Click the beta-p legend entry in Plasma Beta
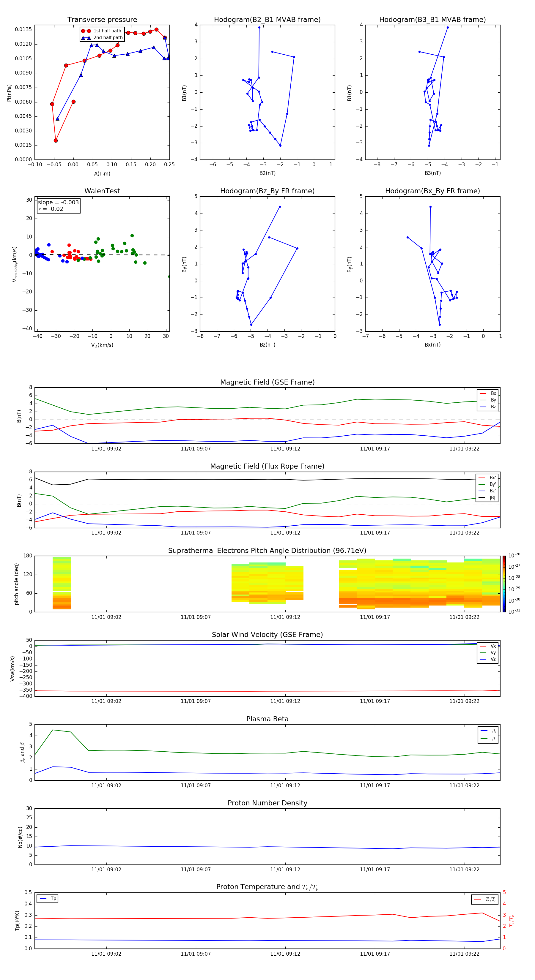 (x=489, y=731)
